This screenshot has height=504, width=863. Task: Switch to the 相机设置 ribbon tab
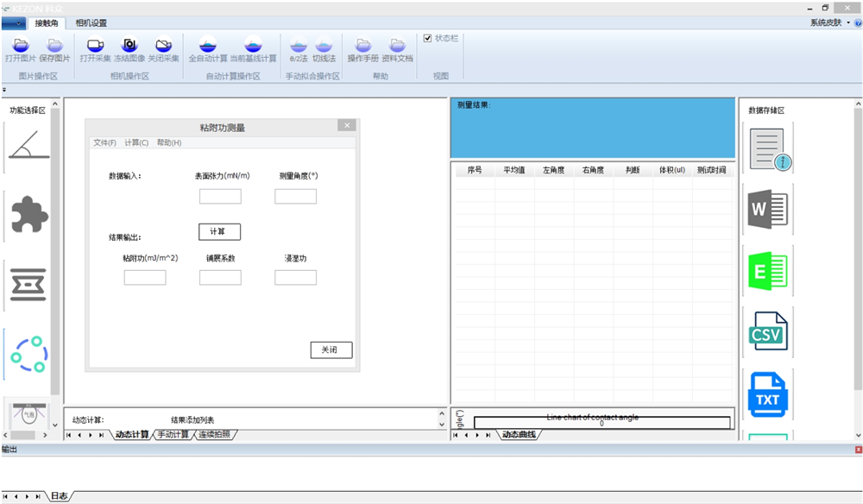pyautogui.click(x=91, y=23)
